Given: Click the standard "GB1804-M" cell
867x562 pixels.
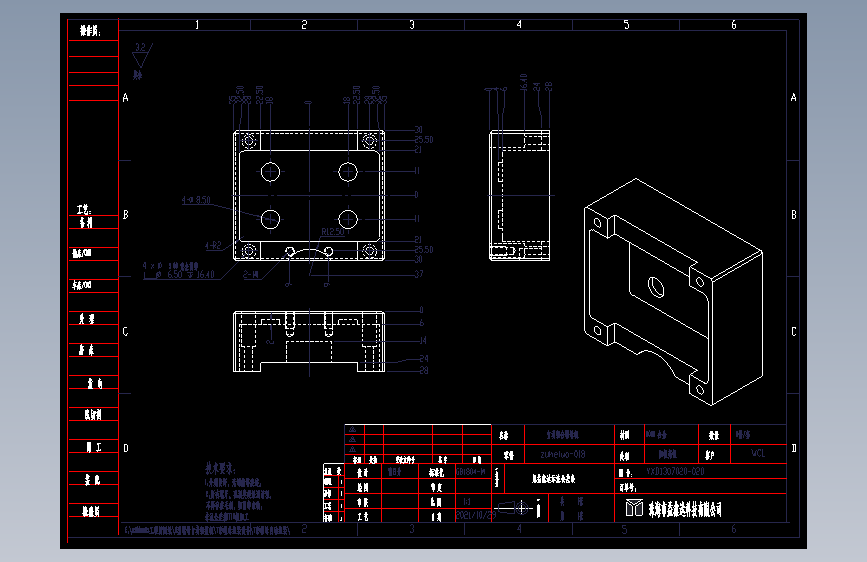Looking at the screenshot, I should (x=471, y=472).
